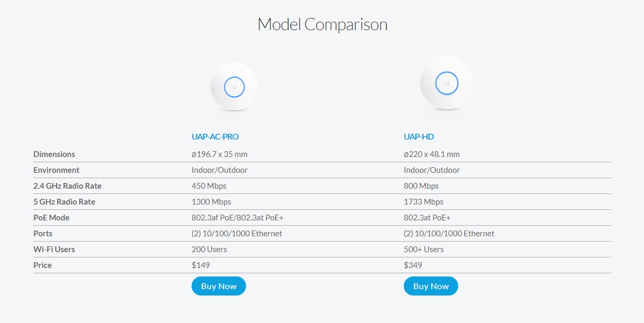Select the PoE Mode row label
The width and height of the screenshot is (644, 323).
pyautogui.click(x=51, y=218)
